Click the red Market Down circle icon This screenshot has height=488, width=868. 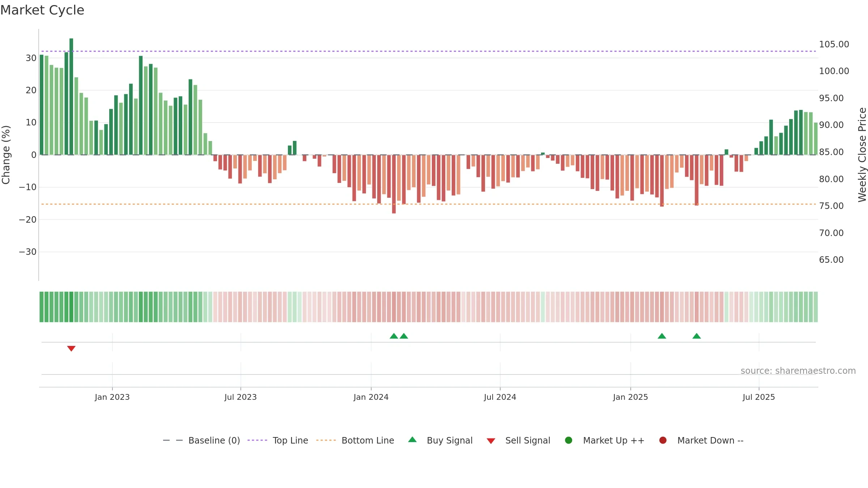[663, 440]
